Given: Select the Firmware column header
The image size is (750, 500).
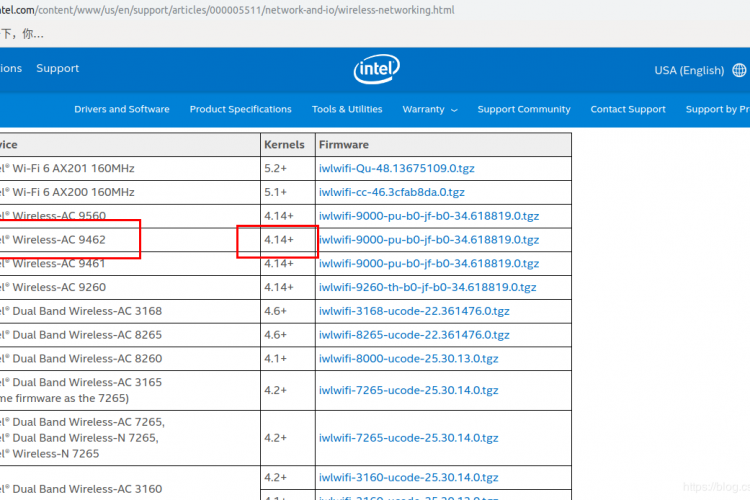Looking at the screenshot, I should pos(443,145).
